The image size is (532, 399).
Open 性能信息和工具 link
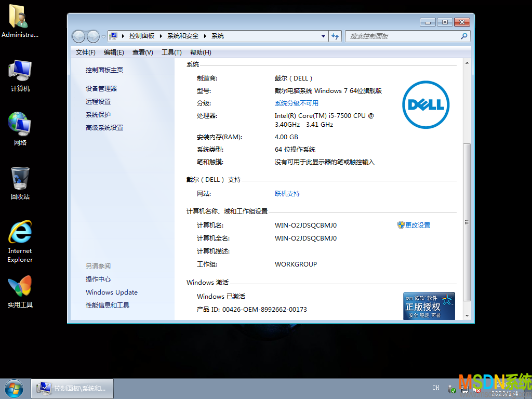point(107,305)
